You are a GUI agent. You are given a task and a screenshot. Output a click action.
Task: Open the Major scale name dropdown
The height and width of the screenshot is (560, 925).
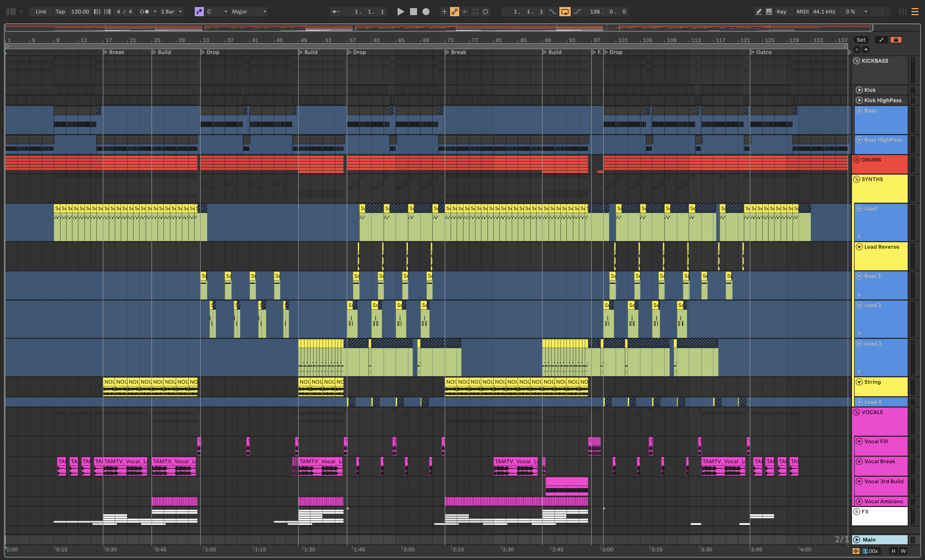(x=249, y=12)
